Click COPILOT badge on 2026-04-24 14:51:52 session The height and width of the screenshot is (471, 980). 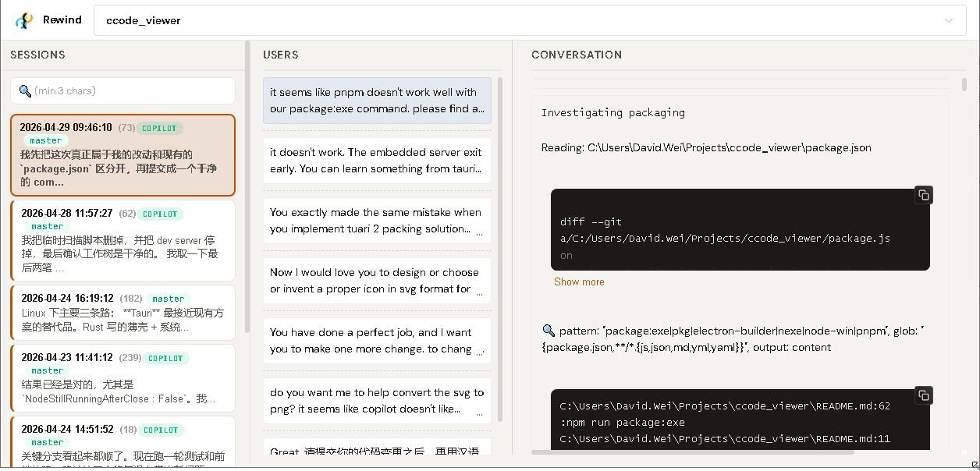coord(161,430)
